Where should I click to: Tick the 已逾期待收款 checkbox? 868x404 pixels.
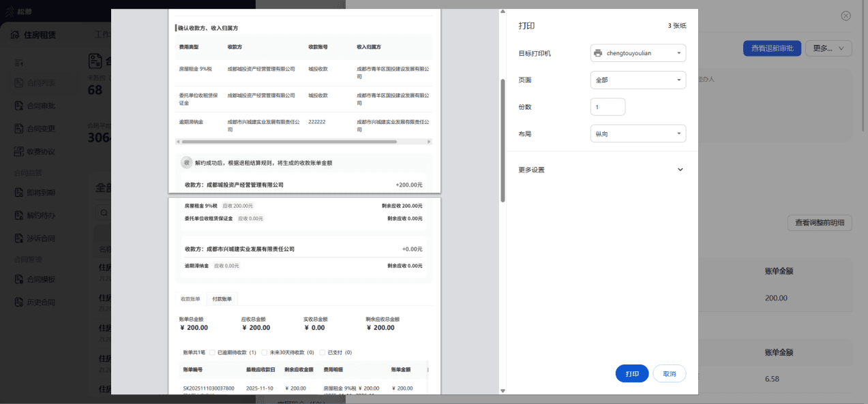pos(212,352)
